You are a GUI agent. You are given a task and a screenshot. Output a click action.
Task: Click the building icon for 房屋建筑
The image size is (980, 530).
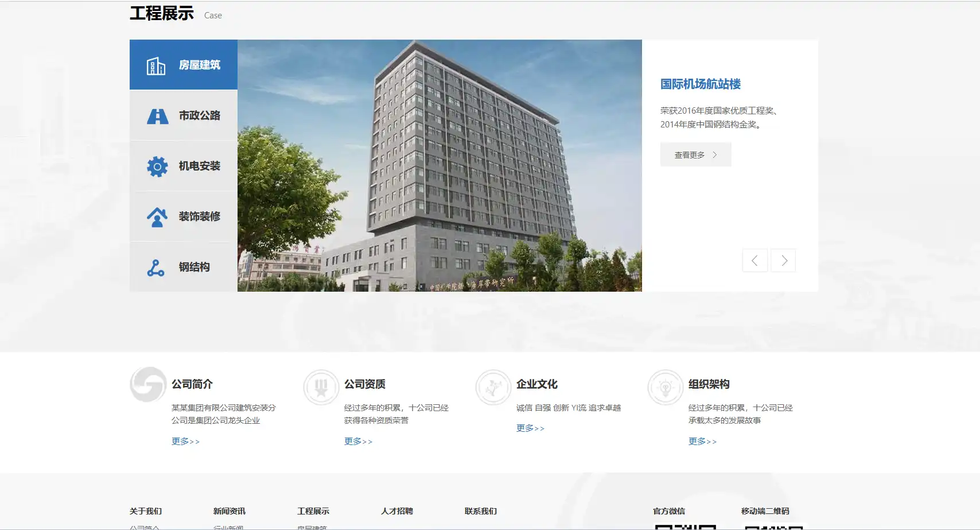(156, 66)
